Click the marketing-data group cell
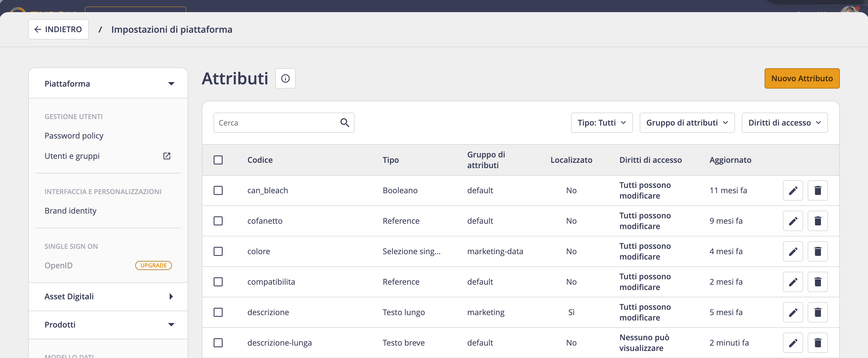868x358 pixels. point(495,251)
